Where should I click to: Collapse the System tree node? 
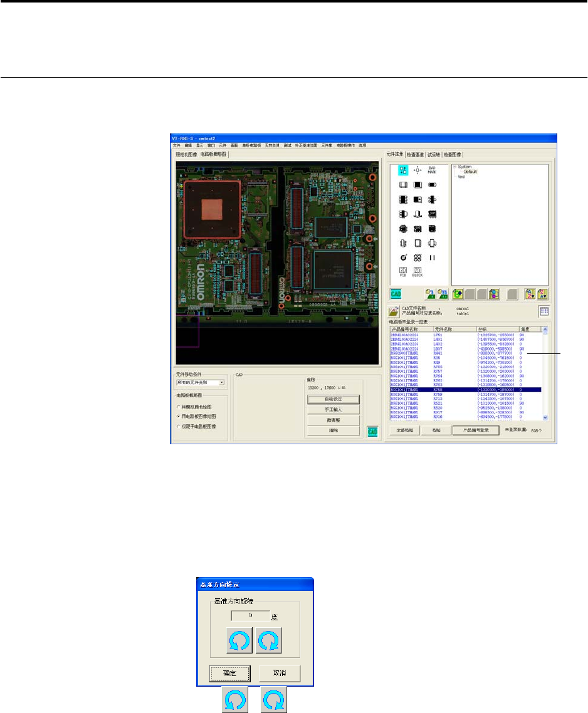(454, 167)
